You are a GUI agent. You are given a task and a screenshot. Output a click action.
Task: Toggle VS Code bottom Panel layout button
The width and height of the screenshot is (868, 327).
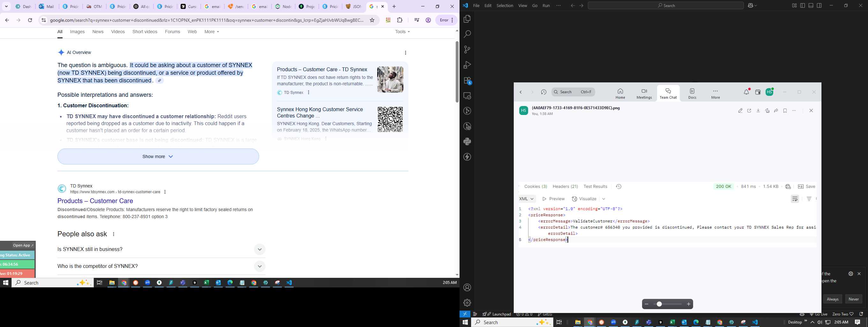811,5
